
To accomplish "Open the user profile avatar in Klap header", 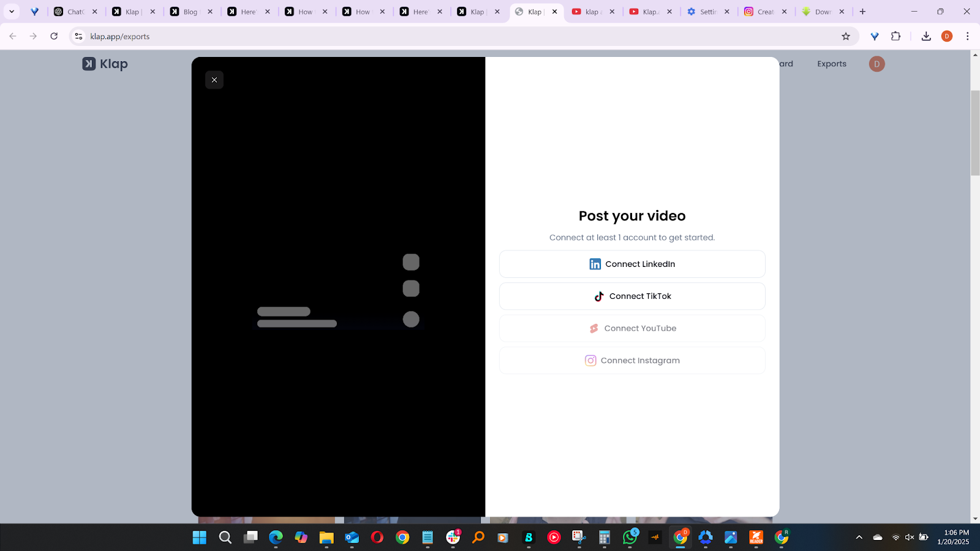I will click(876, 64).
